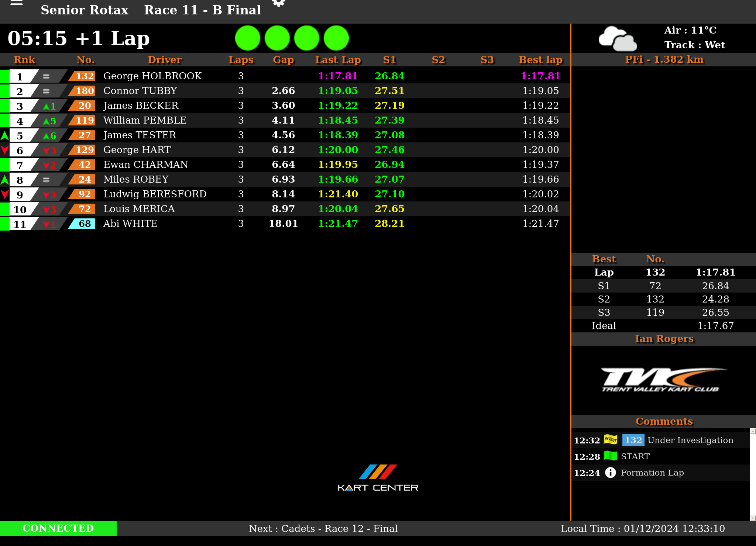This screenshot has width=756, height=546.
Task: Sort by the Best lap column header
Action: pos(540,60)
